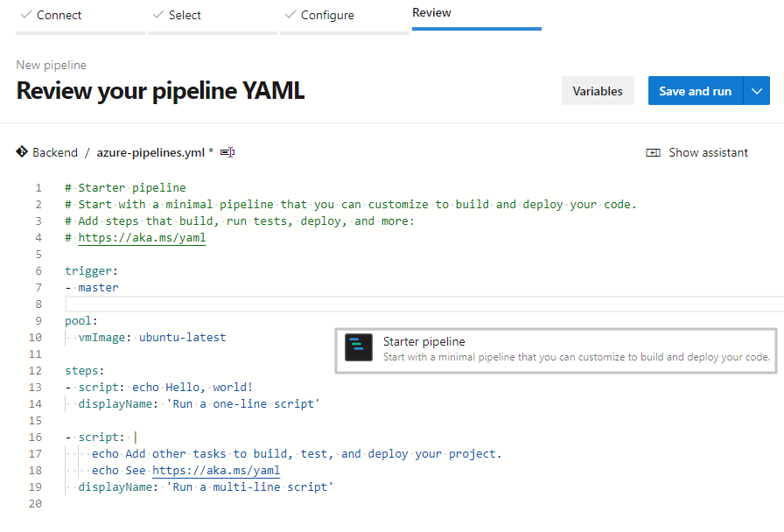Choose the Starter pipeline suggestion card
The image size is (784, 532).
(x=556, y=349)
